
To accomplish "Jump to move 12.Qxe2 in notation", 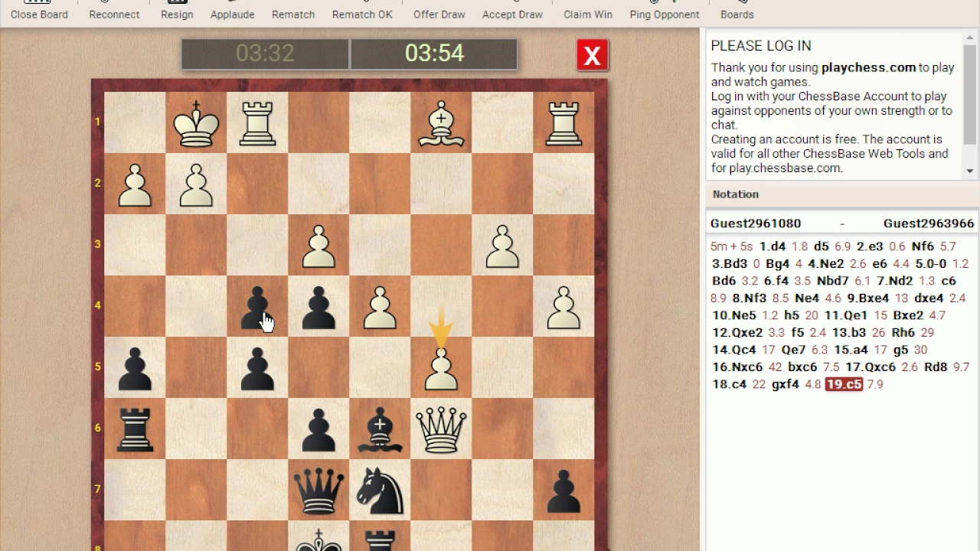I will (x=737, y=332).
